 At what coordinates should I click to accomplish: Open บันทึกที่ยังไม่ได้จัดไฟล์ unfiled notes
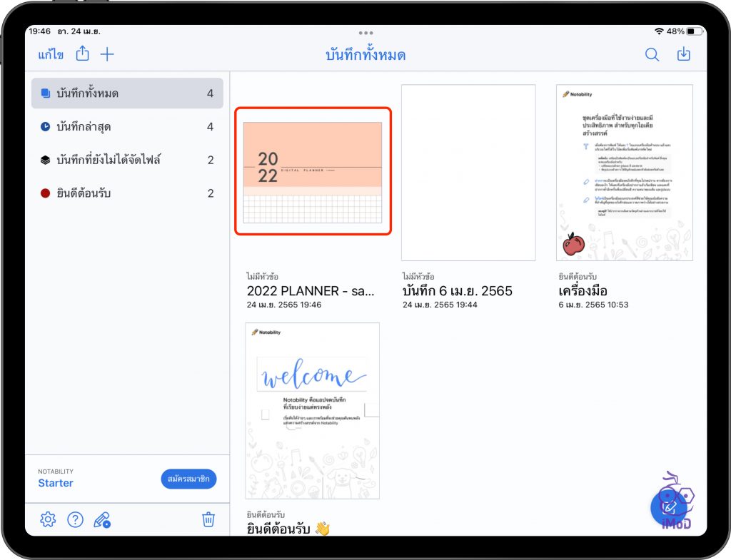127,160
